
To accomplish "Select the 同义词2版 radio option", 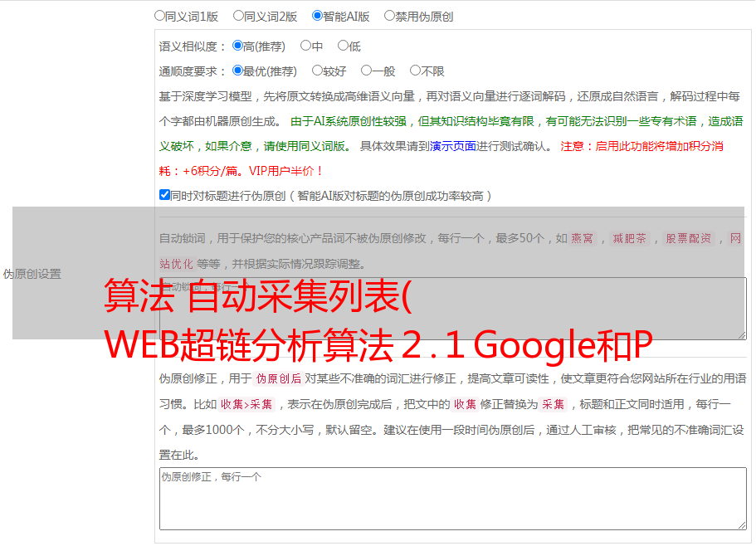I will click(238, 16).
